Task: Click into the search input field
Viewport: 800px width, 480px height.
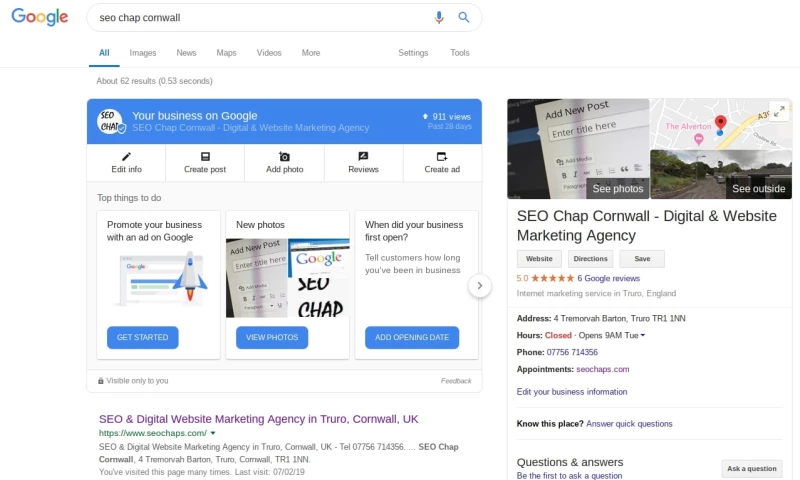Action: pyautogui.click(x=260, y=17)
